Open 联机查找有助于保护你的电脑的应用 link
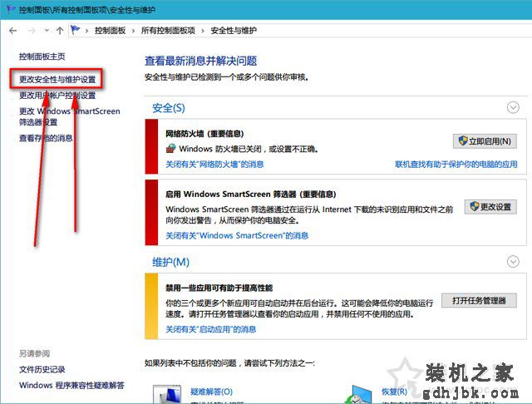The image size is (532, 404). point(456,165)
